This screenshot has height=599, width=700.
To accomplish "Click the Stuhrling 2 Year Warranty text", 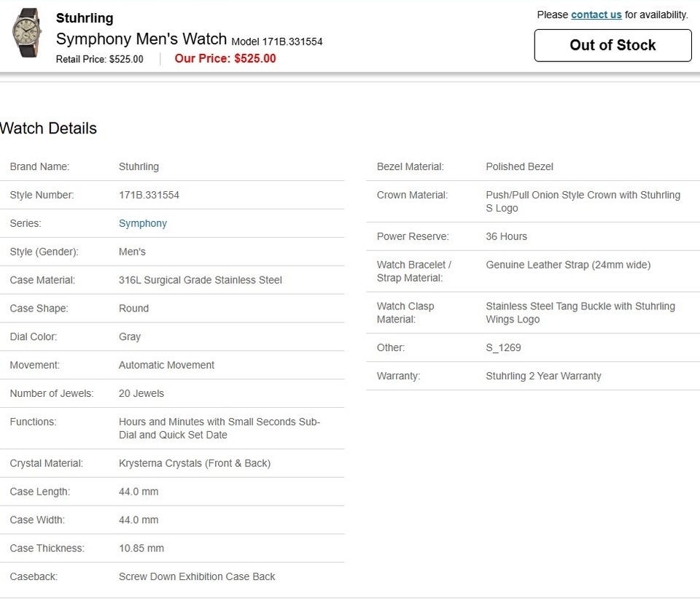I will tap(543, 376).
